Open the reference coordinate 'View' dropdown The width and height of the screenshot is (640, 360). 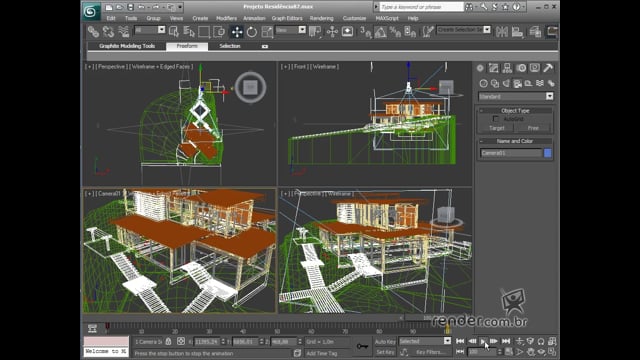click(x=302, y=30)
